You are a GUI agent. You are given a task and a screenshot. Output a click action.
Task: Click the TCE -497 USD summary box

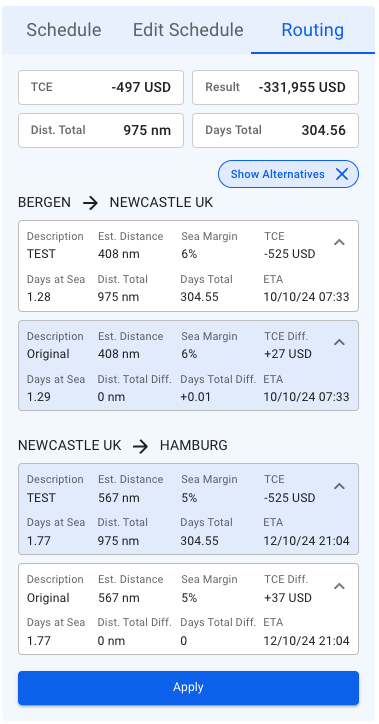(101, 87)
